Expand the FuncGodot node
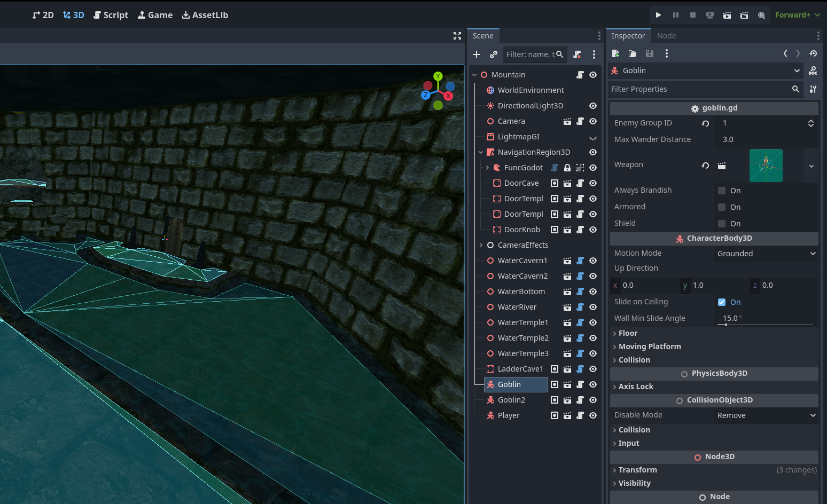This screenshot has height=504, width=827. pyautogui.click(x=487, y=168)
